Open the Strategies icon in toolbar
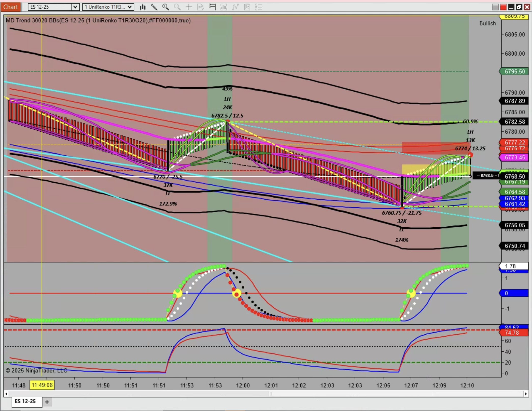The width and height of the screenshot is (532, 411). pos(247,7)
